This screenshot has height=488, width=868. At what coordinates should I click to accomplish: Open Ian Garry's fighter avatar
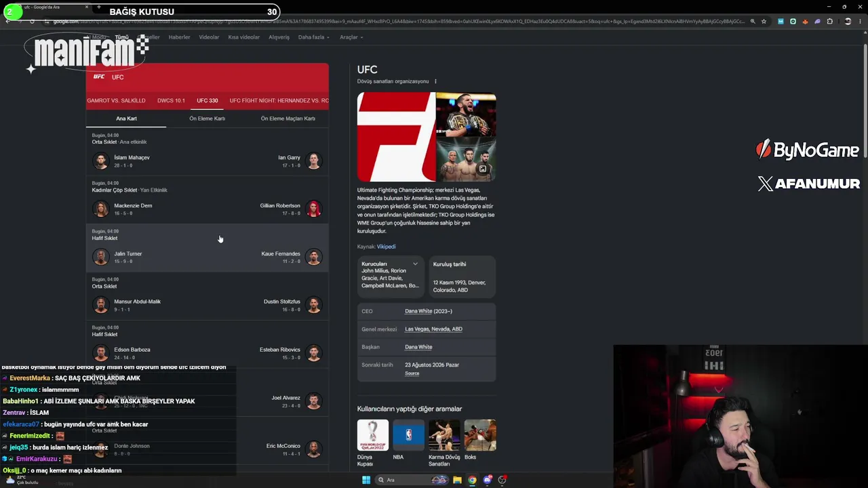(x=313, y=161)
